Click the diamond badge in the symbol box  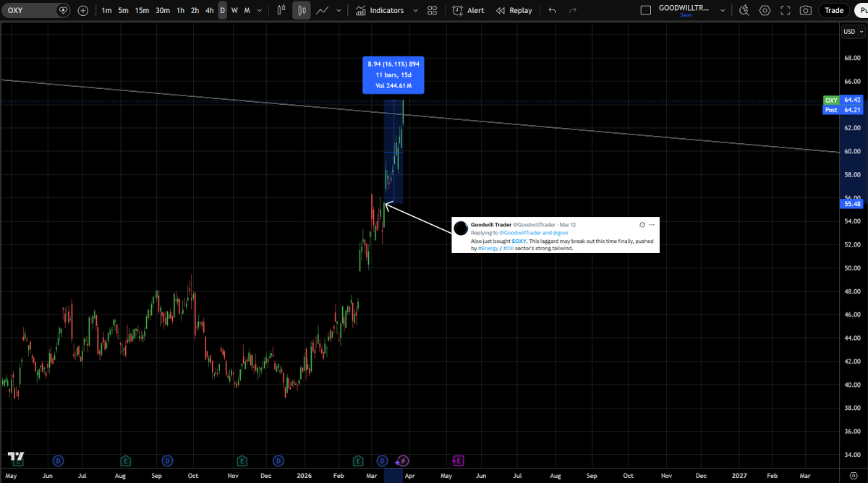coord(63,11)
